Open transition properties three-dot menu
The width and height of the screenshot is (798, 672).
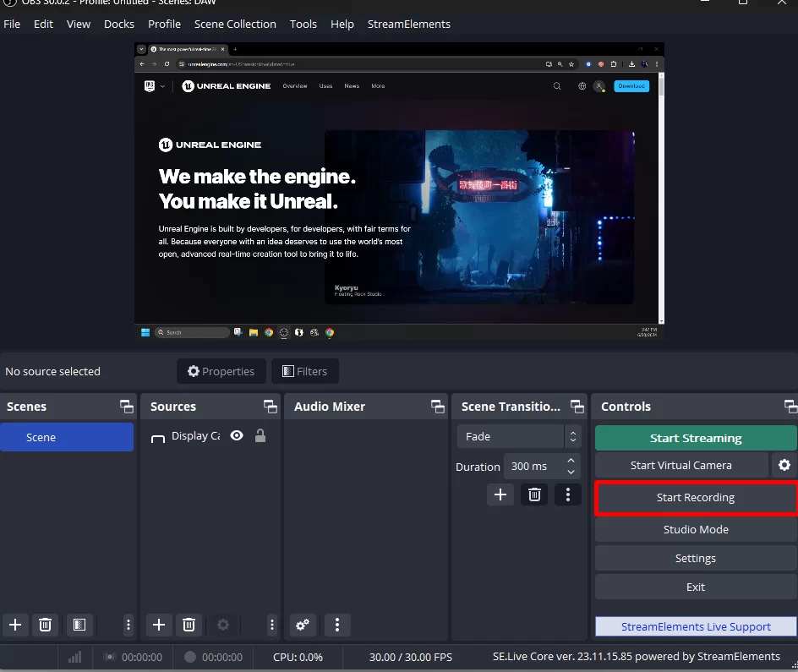pyautogui.click(x=568, y=494)
